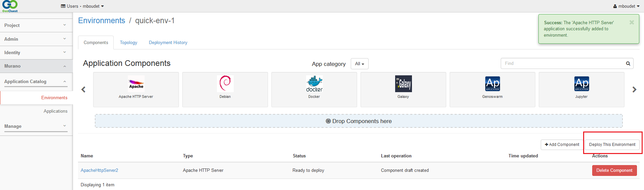Show next components with right arrow
This screenshot has width=644, height=190.
point(634,89)
